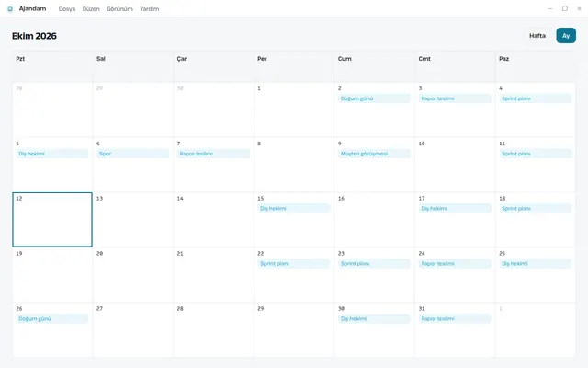Click the Paz weekday column header
The height and width of the screenshot is (368, 588).
[x=535, y=66]
